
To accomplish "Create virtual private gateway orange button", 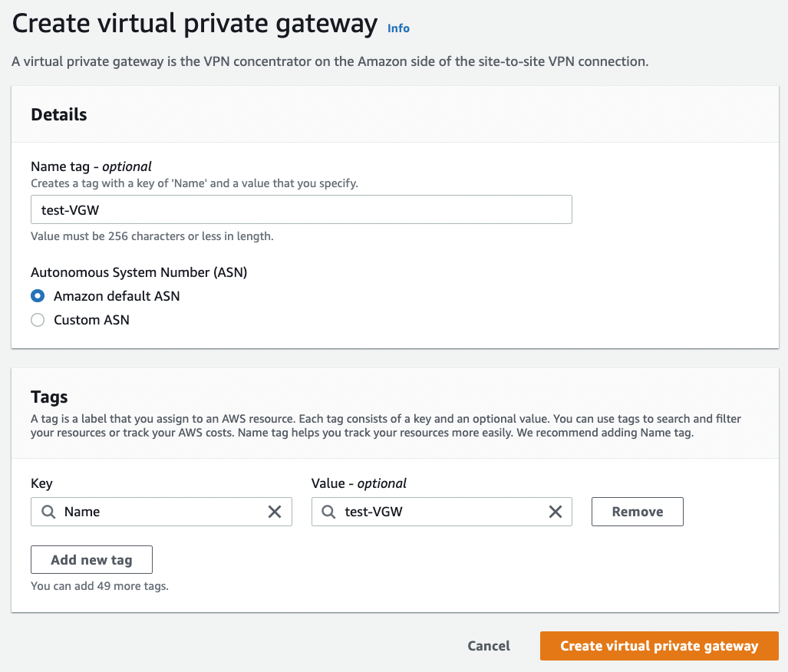I will click(659, 646).
